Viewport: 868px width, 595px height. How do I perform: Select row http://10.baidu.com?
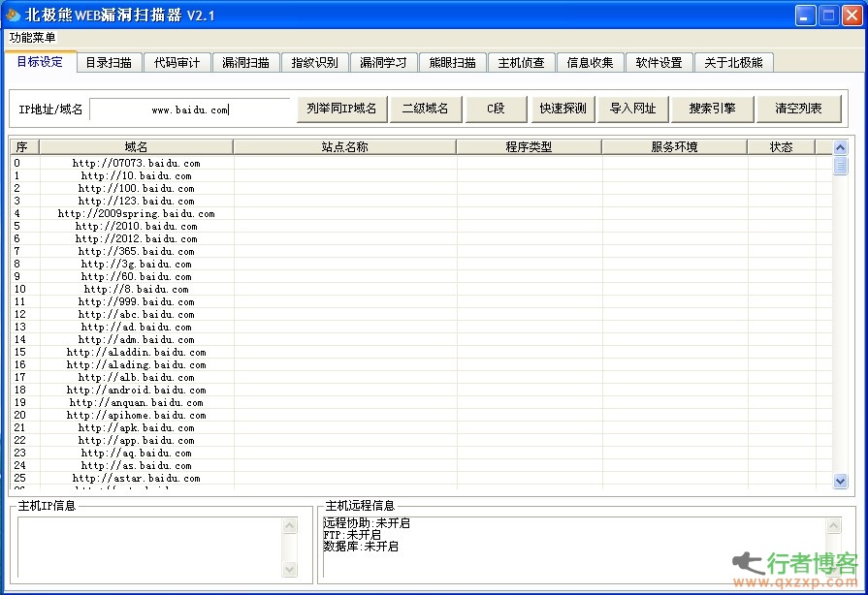421,175
